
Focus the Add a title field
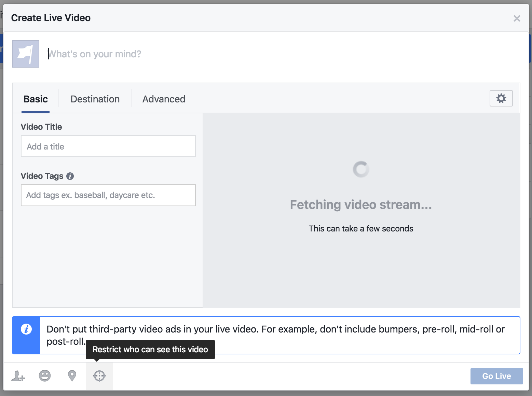point(108,146)
